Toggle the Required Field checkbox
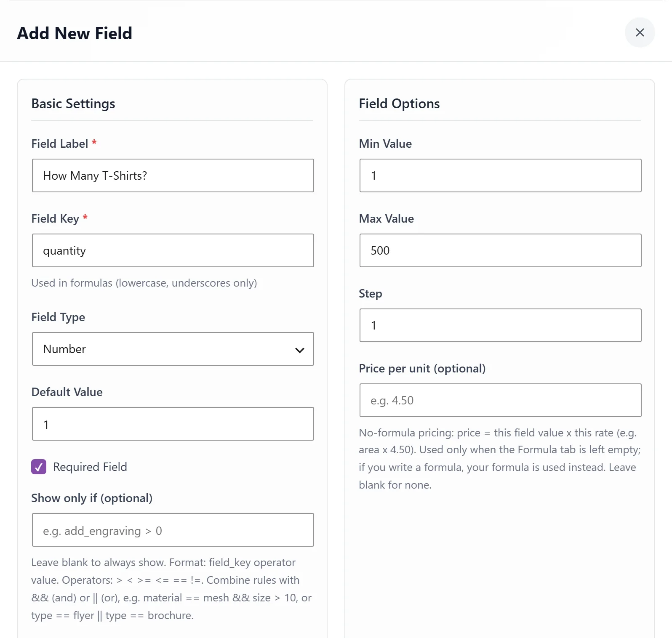This screenshot has width=672, height=638. coord(39,467)
